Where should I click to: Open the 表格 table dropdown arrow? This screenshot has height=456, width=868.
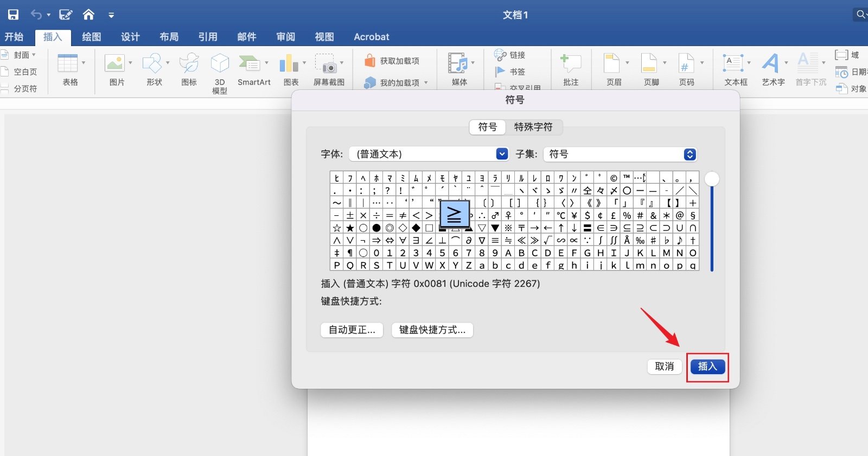coord(84,63)
